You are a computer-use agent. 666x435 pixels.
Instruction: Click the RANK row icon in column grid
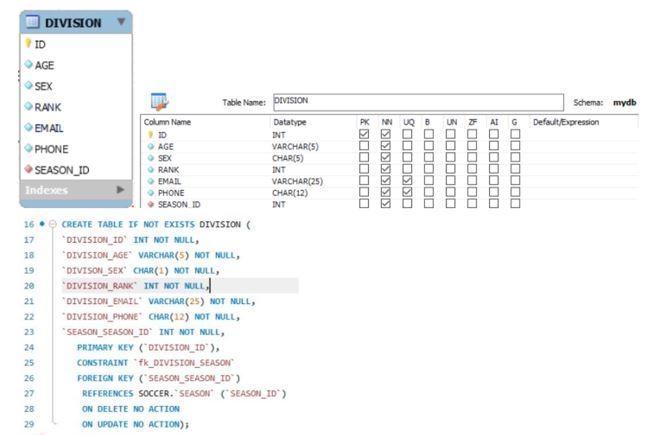(x=150, y=169)
